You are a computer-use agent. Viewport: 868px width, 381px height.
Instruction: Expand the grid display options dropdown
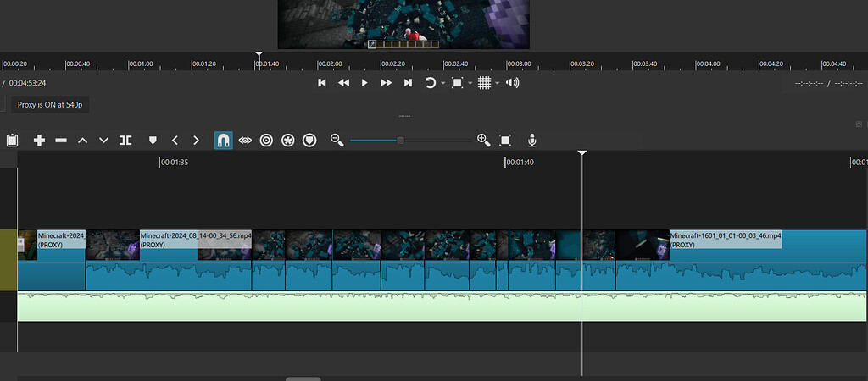(498, 83)
